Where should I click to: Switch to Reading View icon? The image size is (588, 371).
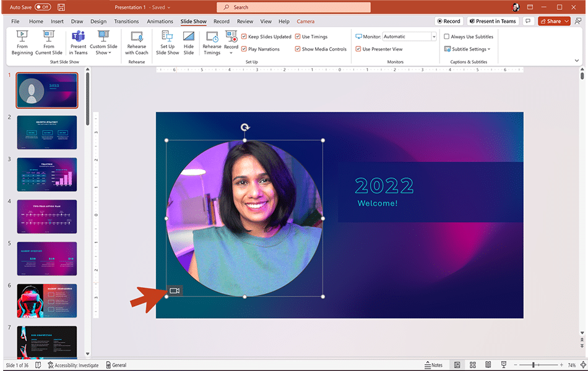click(488, 365)
